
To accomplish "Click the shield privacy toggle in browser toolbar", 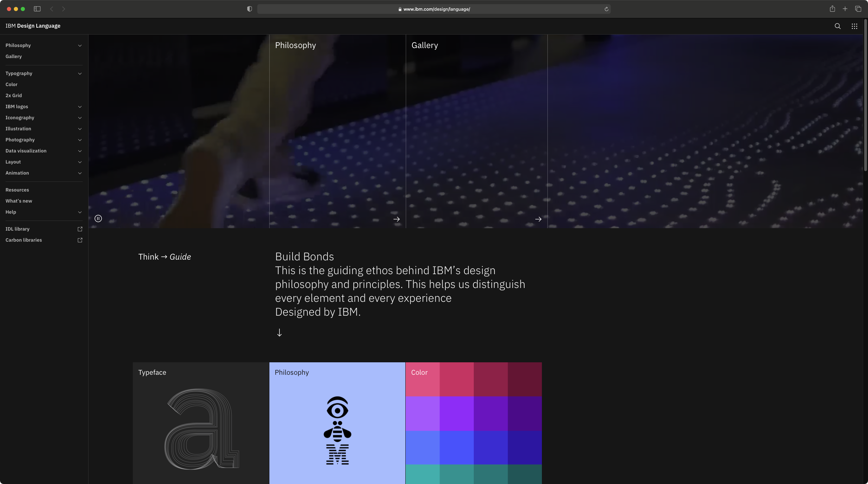I will pyautogui.click(x=249, y=9).
